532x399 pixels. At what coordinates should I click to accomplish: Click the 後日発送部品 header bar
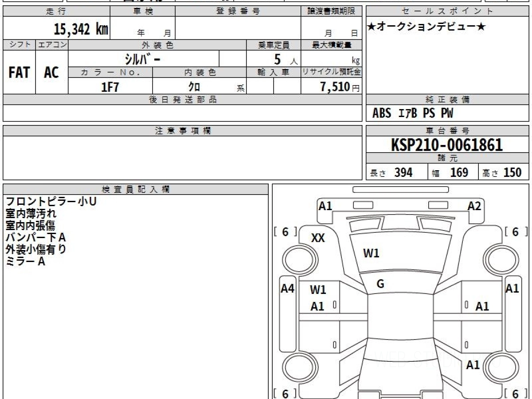[x=182, y=100]
